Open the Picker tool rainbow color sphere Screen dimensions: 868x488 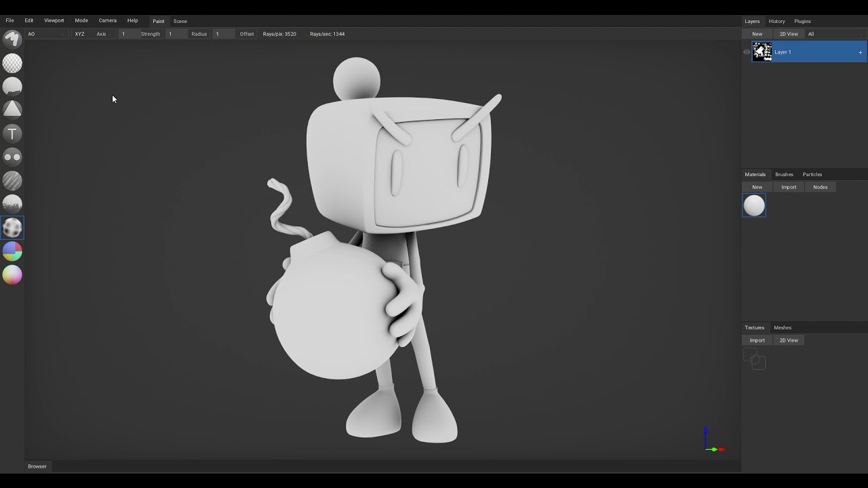12,275
